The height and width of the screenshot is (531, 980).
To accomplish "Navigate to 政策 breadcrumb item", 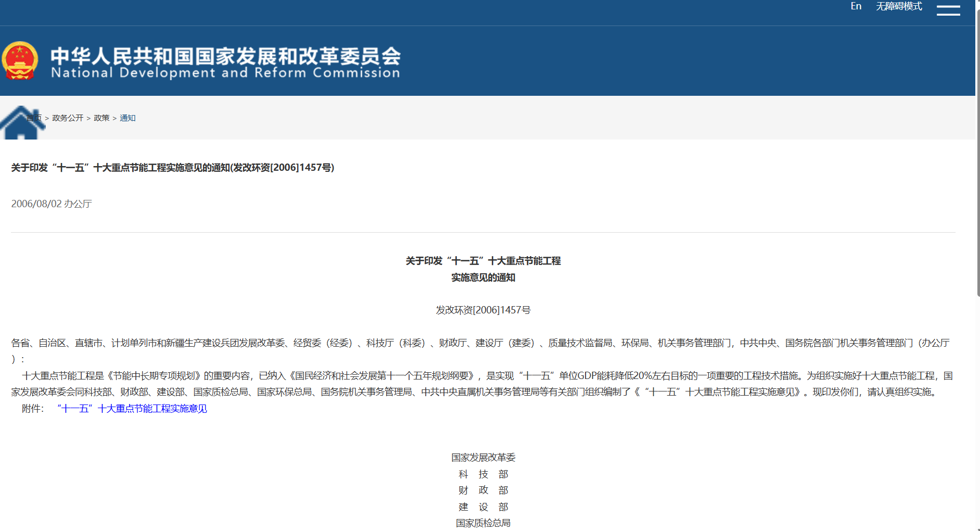I will [x=101, y=118].
